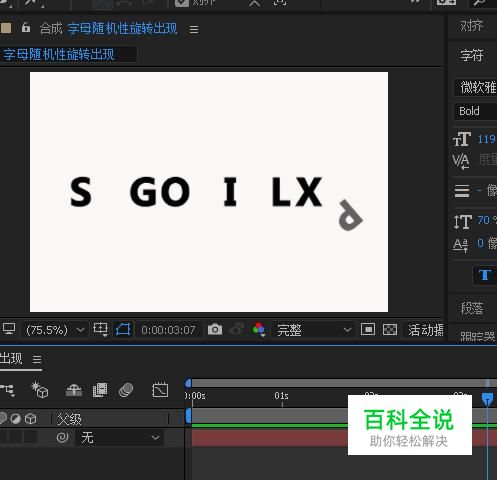Click the 父级 column header
The height and width of the screenshot is (480, 497).
pos(69,419)
